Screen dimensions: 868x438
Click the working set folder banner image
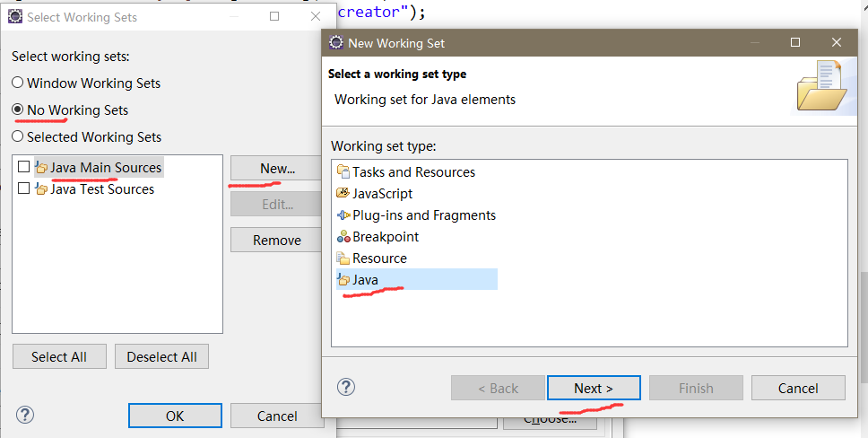(x=821, y=86)
